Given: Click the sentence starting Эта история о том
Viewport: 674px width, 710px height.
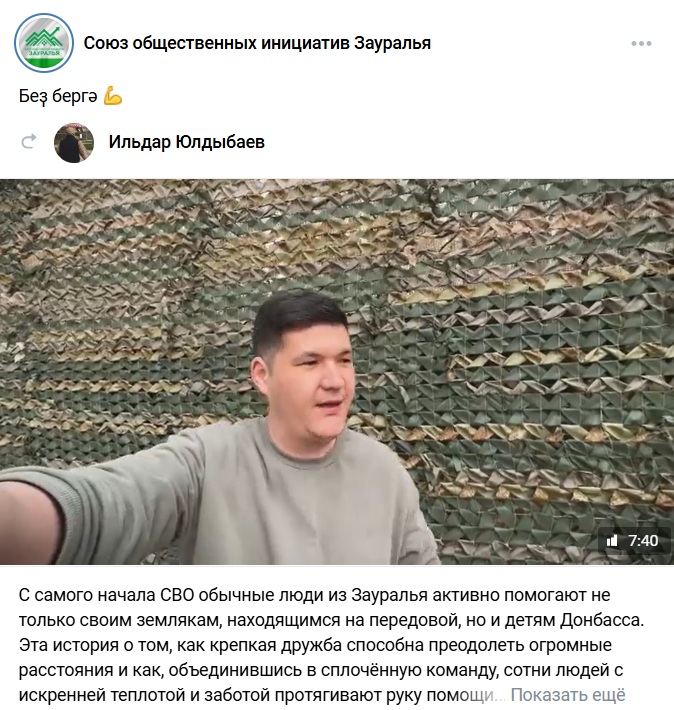Looking at the screenshot, I should pyautogui.click(x=315, y=645).
